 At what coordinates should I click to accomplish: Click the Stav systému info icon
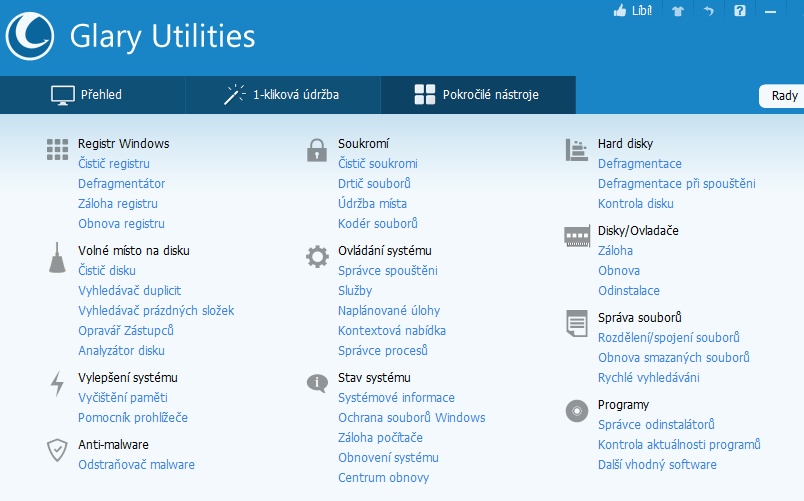click(x=317, y=384)
